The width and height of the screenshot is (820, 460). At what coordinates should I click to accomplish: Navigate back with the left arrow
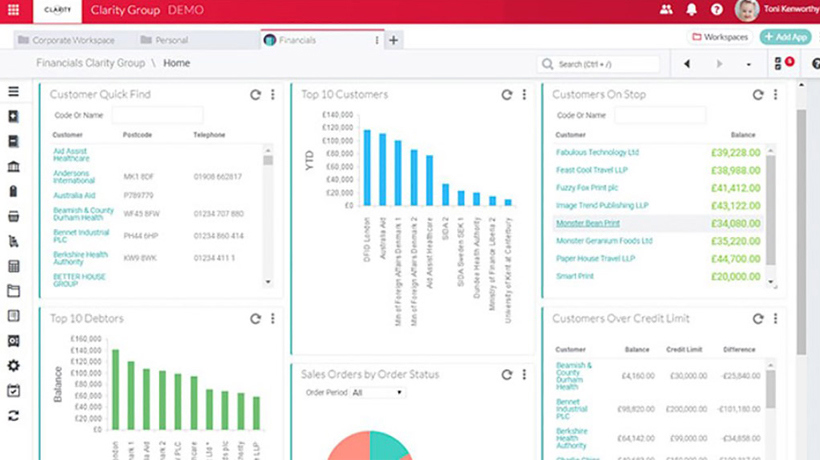click(x=687, y=64)
